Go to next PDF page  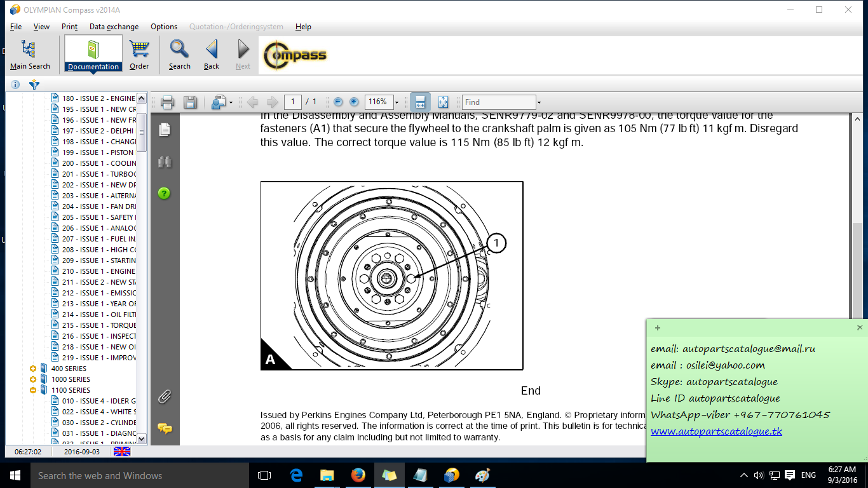pos(273,102)
